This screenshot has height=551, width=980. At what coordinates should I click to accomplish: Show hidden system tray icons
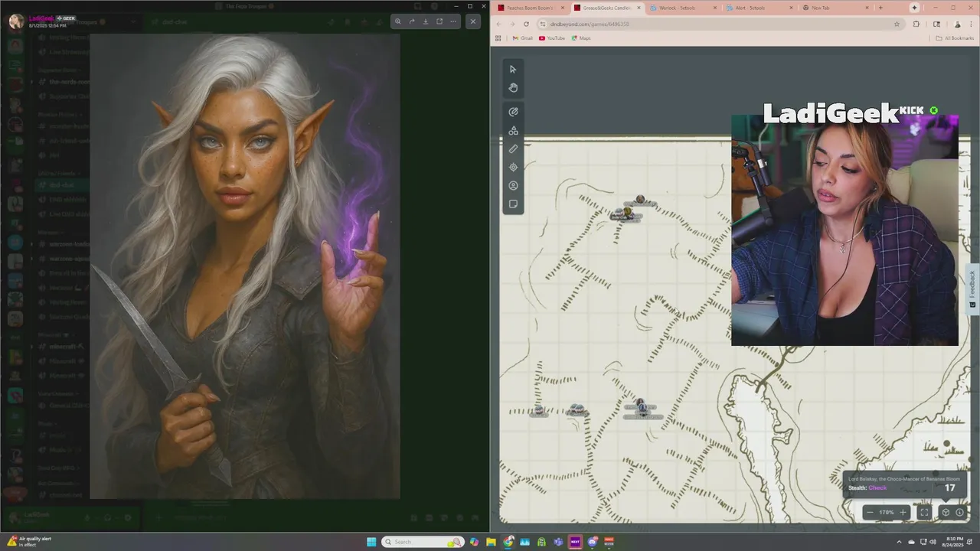(x=898, y=542)
